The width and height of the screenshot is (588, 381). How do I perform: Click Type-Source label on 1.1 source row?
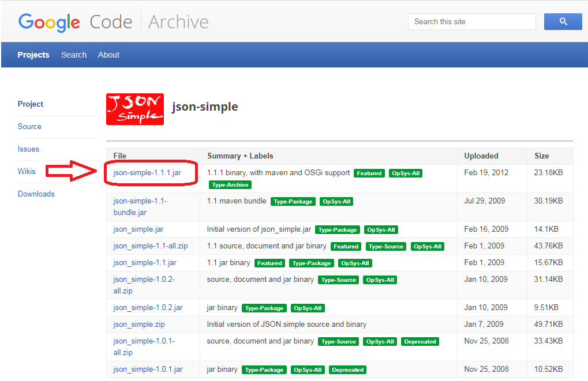coord(386,247)
